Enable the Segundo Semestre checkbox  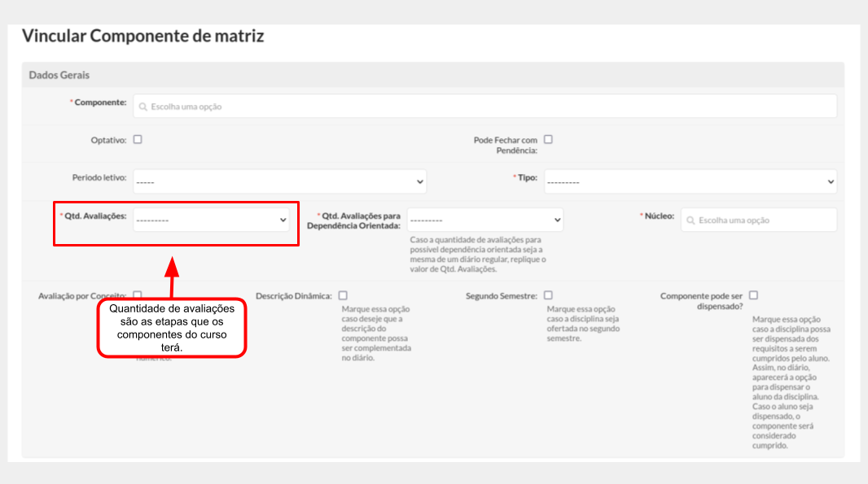coord(548,295)
